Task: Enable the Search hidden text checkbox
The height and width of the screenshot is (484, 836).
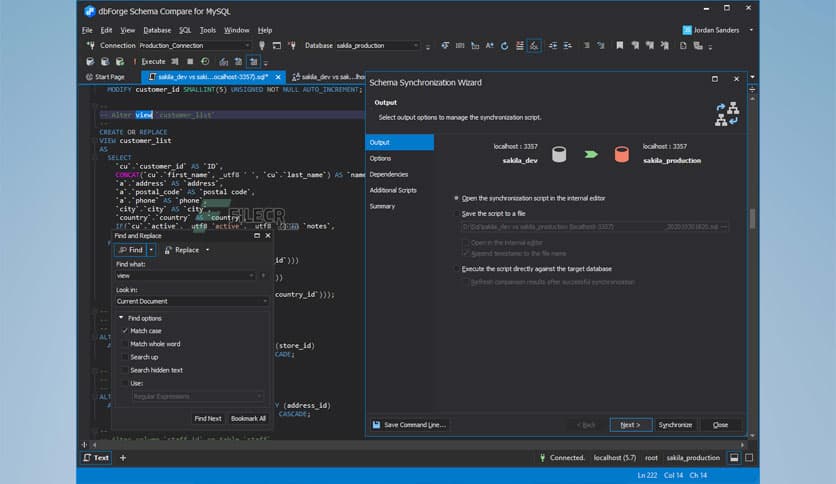Action: tap(125, 370)
